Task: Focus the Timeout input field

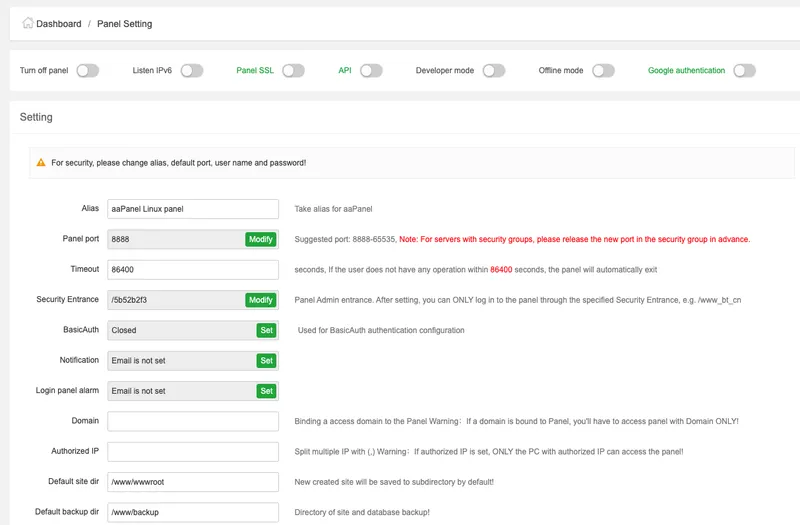Action: pyautogui.click(x=192, y=270)
